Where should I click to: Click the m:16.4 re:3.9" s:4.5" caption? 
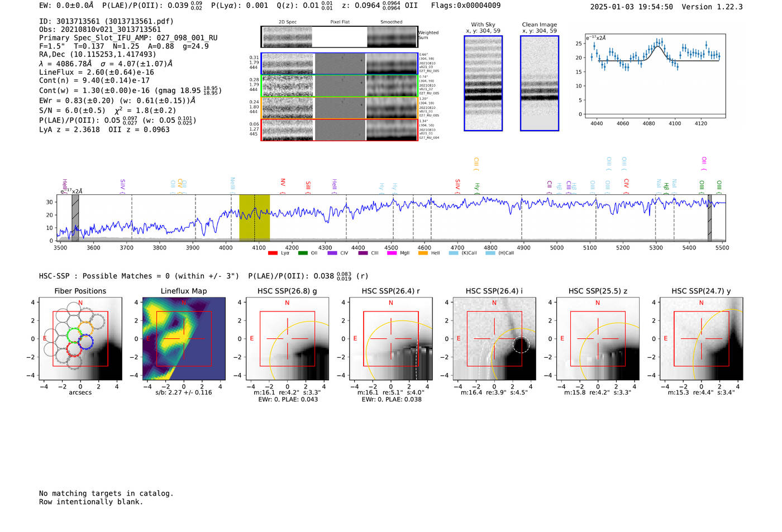pos(494,392)
